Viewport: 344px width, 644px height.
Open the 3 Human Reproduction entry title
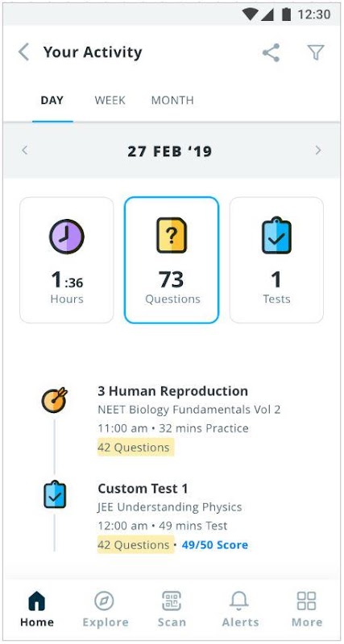tap(172, 391)
